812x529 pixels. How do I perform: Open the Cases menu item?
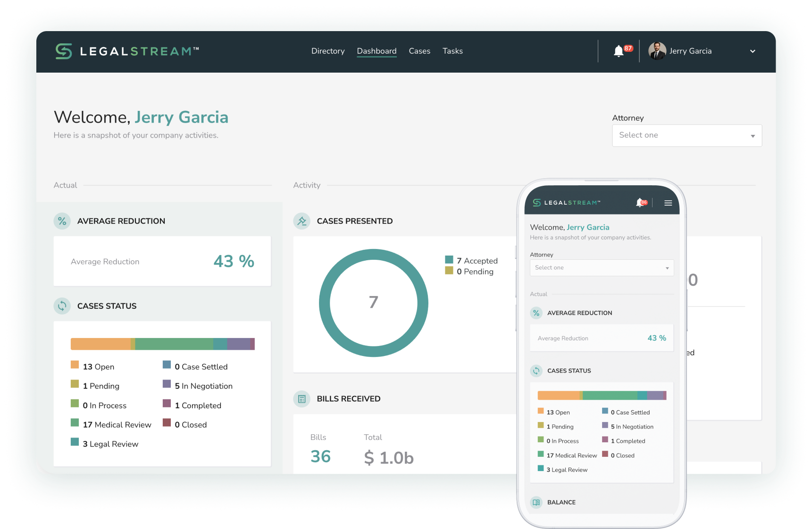419,51
